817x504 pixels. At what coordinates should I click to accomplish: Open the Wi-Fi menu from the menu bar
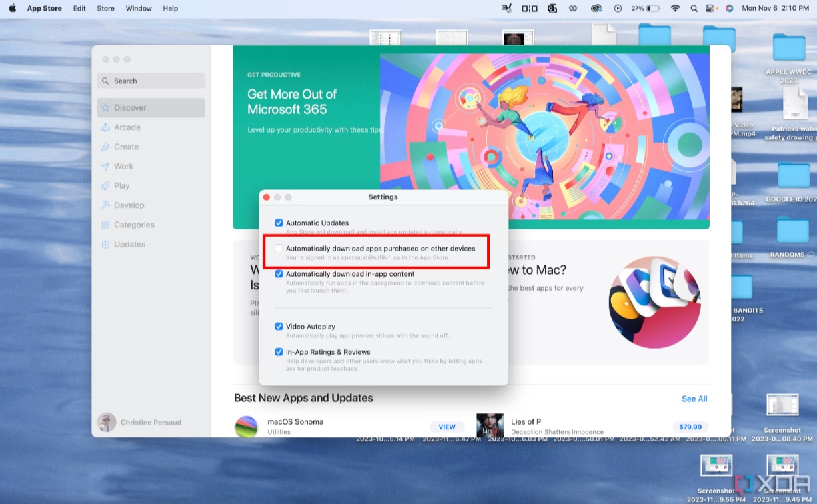click(x=676, y=9)
